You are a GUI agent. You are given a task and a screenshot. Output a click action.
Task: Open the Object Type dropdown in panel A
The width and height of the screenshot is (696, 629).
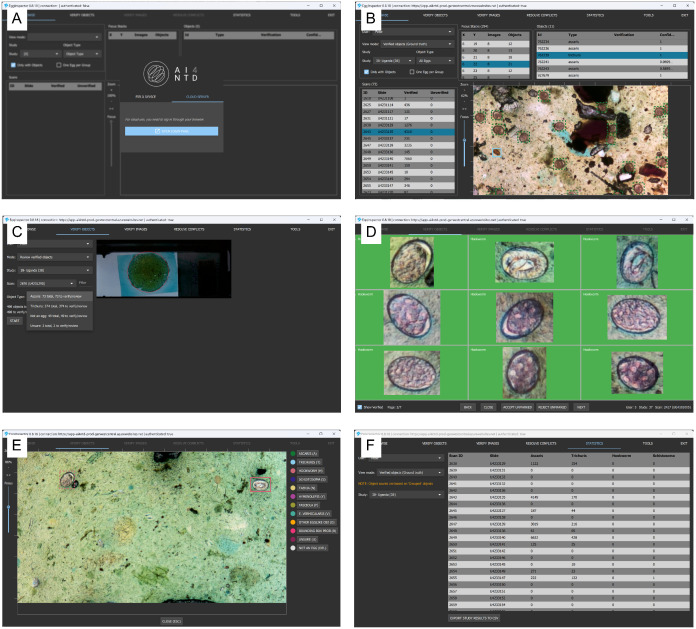pyautogui.click(x=82, y=54)
